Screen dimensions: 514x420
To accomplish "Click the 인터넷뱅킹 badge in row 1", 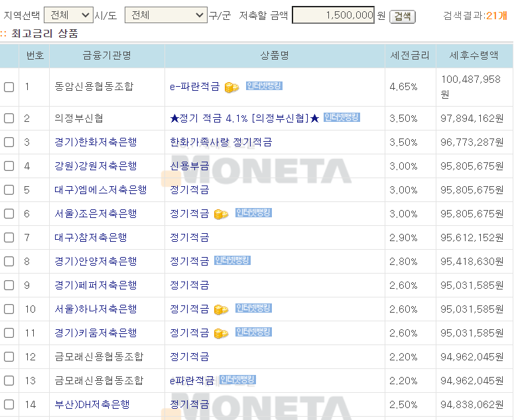I will (264, 85).
